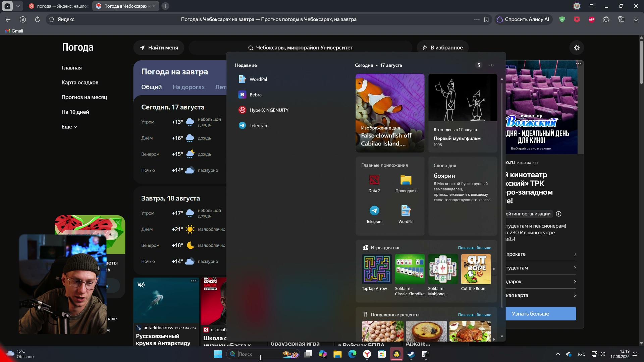Open HyperX NGENUITY from recent apps
The image size is (644, 362).
pos(263,110)
